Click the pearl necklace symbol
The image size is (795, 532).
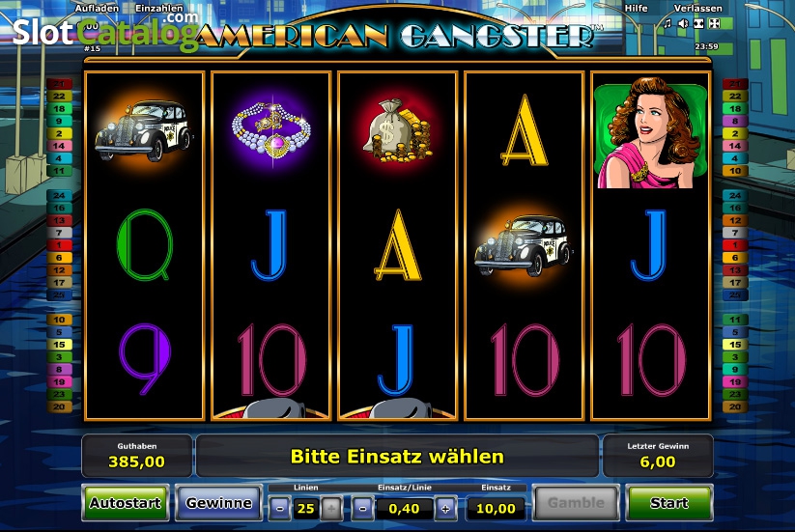[x=271, y=129]
